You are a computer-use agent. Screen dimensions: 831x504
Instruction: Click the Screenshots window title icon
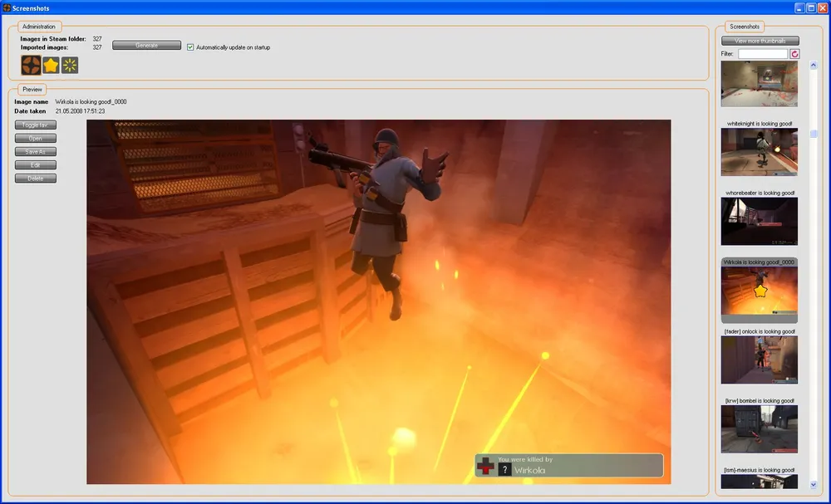pyautogui.click(x=7, y=8)
